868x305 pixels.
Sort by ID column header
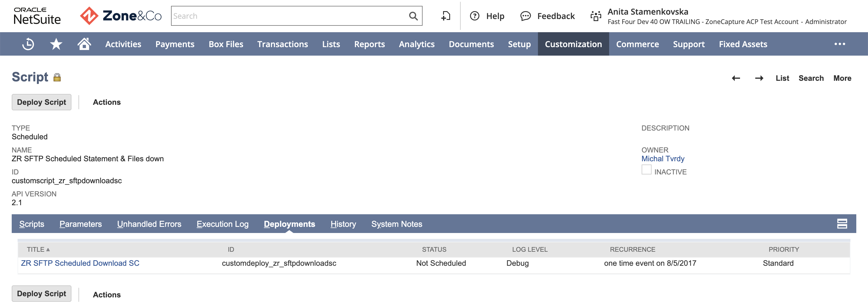pos(231,249)
